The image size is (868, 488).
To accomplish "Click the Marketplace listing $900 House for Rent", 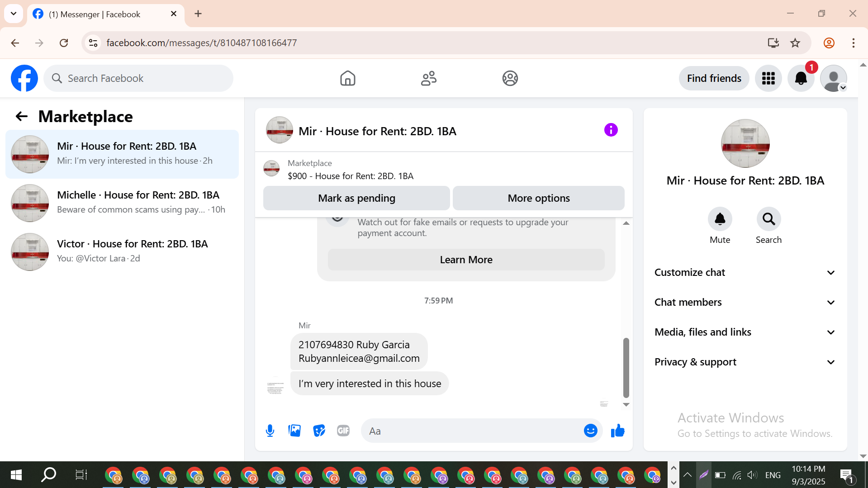I will click(x=351, y=176).
